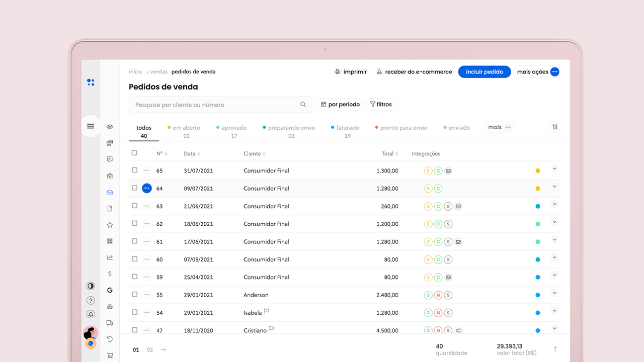Click the imprimir button

351,72
